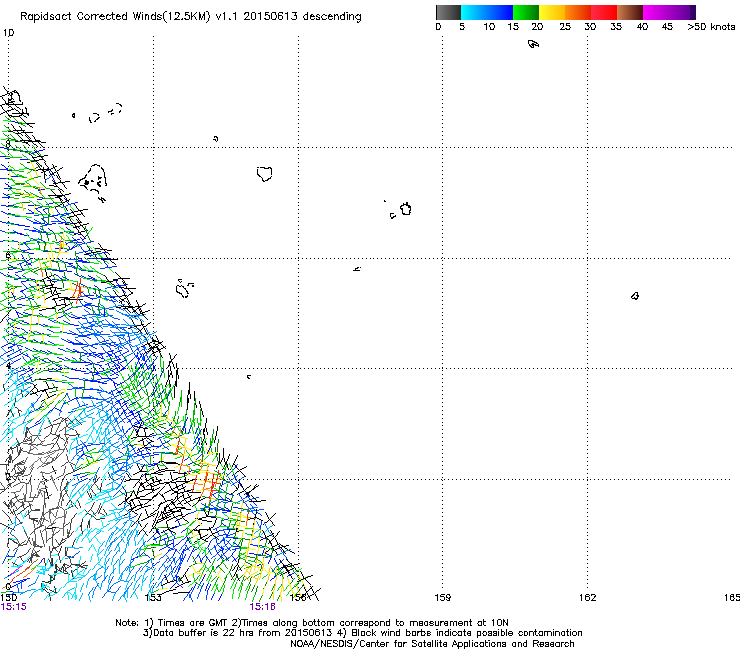Select the '162' longitude axis label
The width and height of the screenshot is (740, 650).
tap(588, 598)
